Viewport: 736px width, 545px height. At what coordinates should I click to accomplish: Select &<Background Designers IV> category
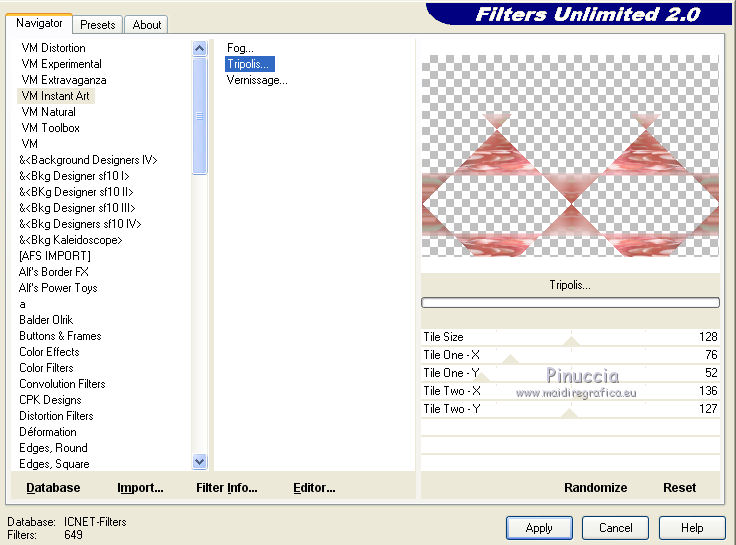coord(88,160)
